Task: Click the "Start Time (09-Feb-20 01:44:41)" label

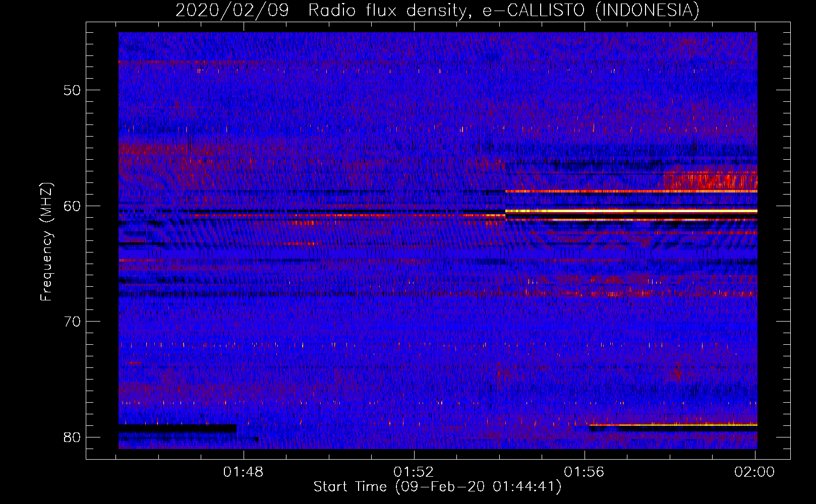Action: pos(437,487)
